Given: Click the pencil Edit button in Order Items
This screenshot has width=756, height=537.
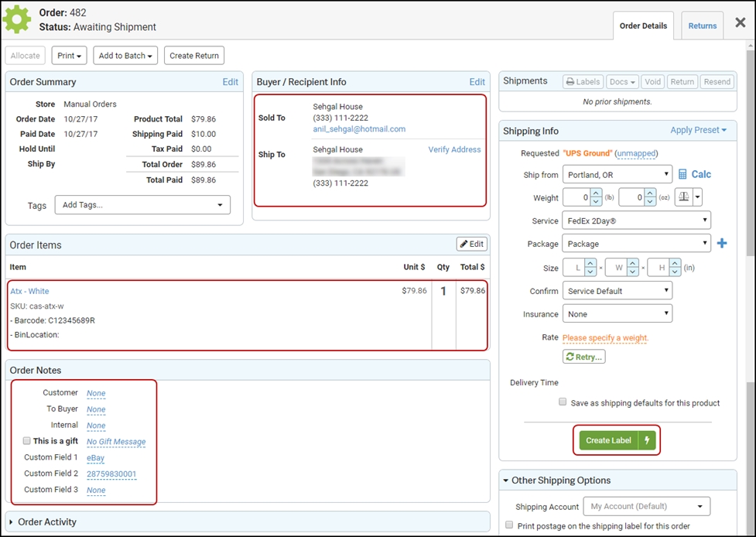Looking at the screenshot, I should (471, 244).
